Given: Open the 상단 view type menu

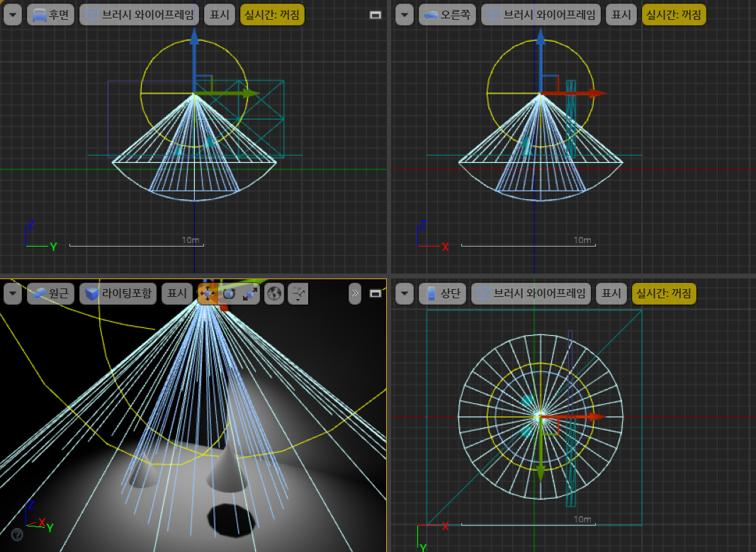Looking at the screenshot, I should click(443, 293).
